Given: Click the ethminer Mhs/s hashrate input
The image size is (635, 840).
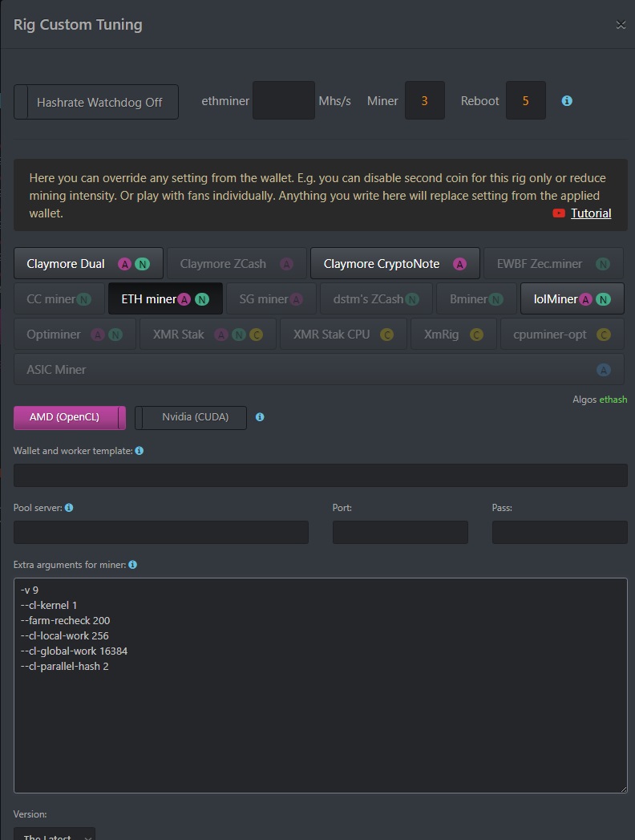Looking at the screenshot, I should point(284,100).
